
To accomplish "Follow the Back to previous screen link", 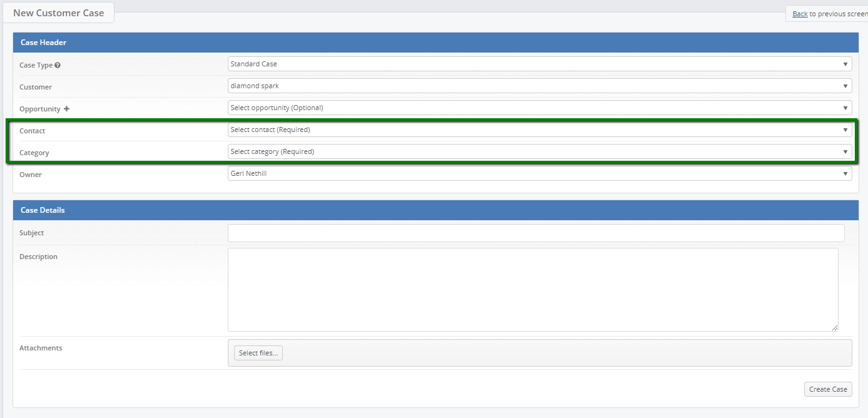I will [x=800, y=14].
